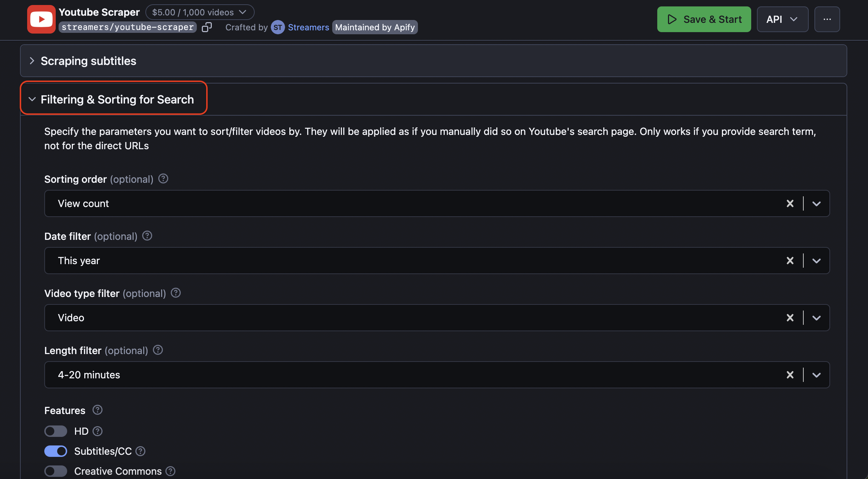Open the Length filter dropdown
This screenshot has height=479, width=868.
(816, 375)
